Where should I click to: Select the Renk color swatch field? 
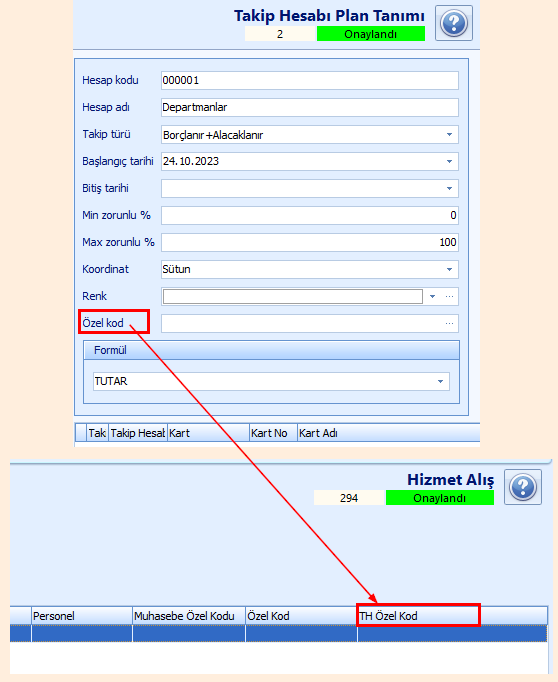293,296
